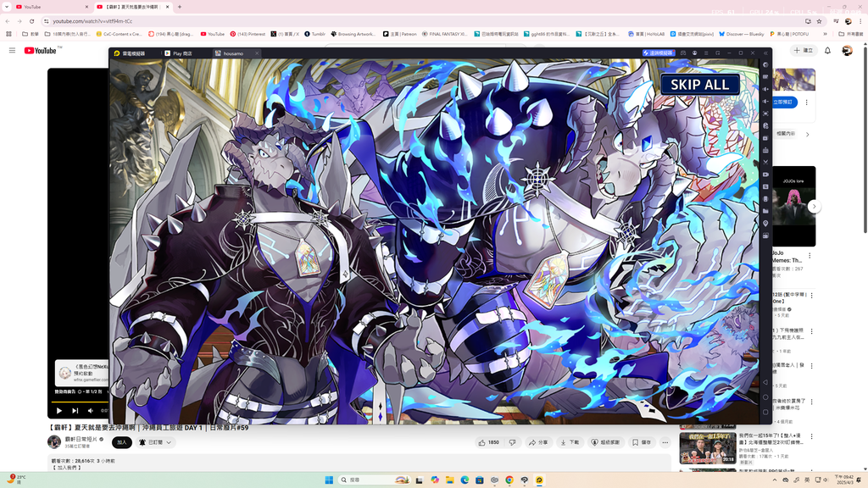Play the YouTube video
868x488 pixels.
(x=59, y=411)
